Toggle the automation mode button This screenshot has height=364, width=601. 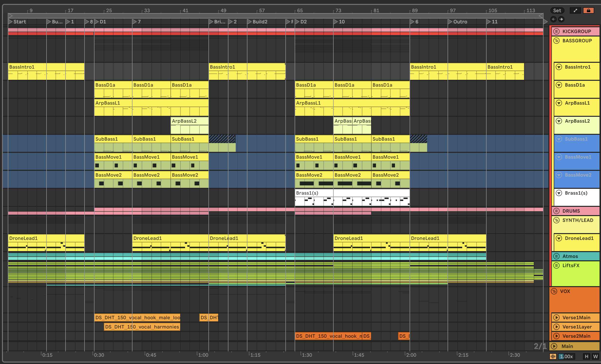click(575, 10)
